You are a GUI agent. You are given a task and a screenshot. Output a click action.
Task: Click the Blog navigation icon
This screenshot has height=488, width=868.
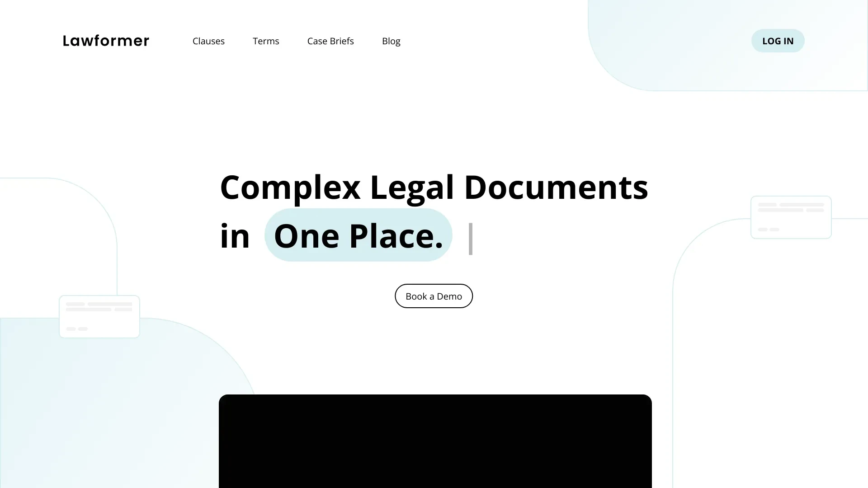[391, 41]
